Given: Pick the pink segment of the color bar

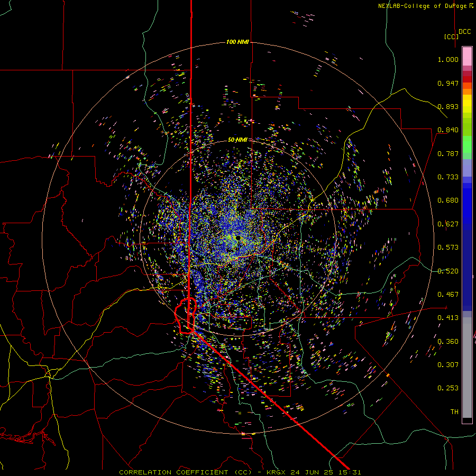Looking at the screenshot, I should pos(467,57).
